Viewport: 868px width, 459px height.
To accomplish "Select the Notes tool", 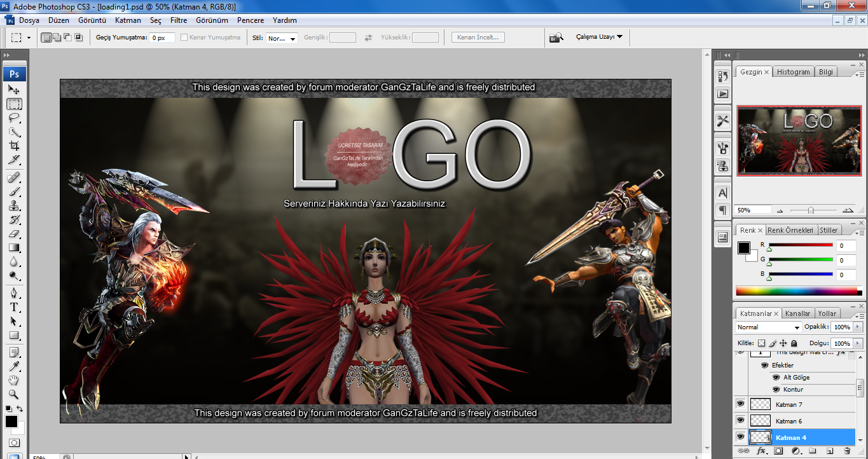I will click(x=14, y=352).
